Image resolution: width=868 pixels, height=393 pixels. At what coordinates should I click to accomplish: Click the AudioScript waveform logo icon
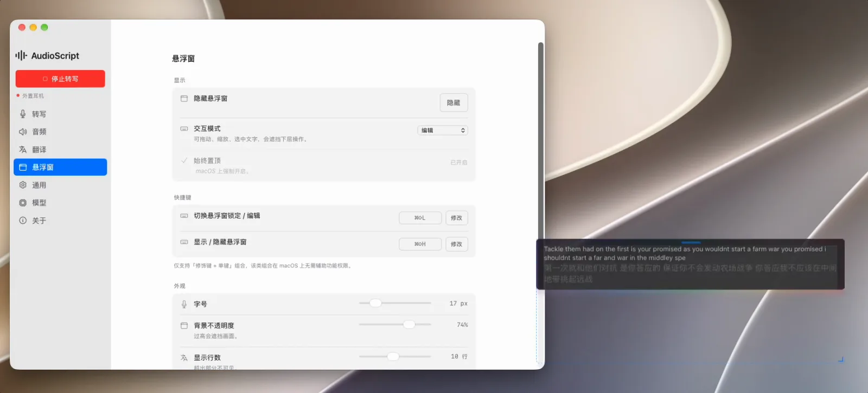point(21,55)
